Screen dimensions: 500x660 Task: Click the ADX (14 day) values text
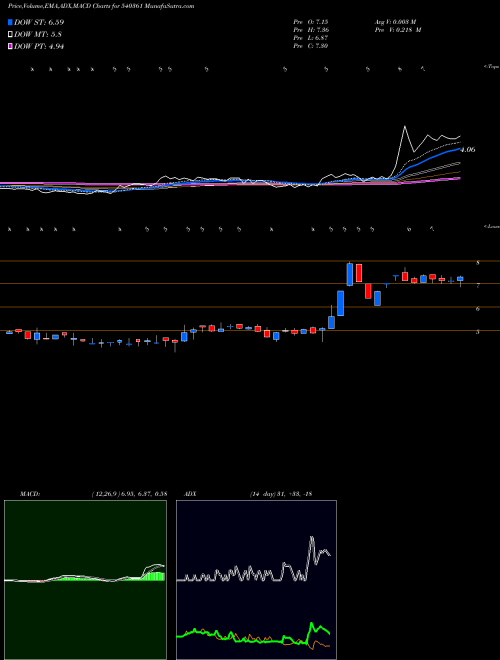click(280, 494)
